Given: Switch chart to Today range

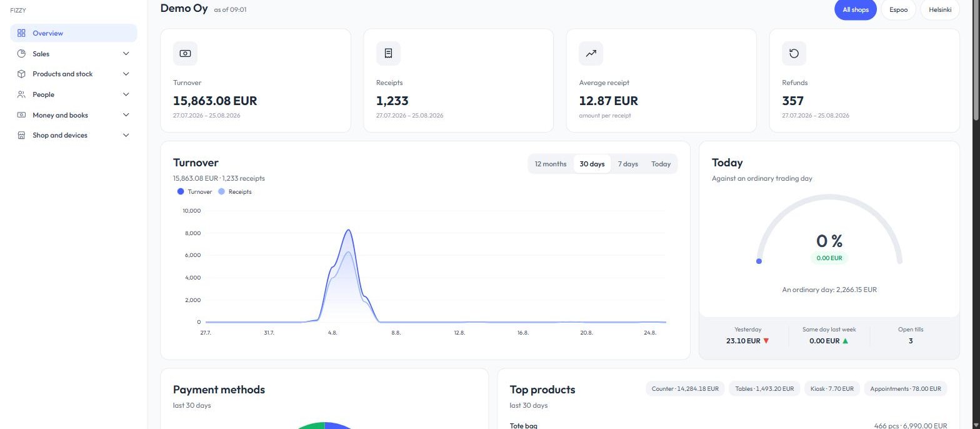Looking at the screenshot, I should (661, 164).
